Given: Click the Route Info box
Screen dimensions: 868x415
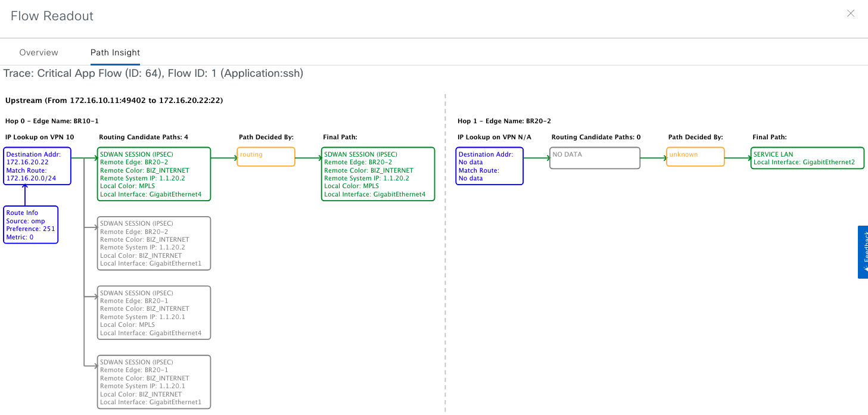Looking at the screenshot, I should [x=31, y=224].
